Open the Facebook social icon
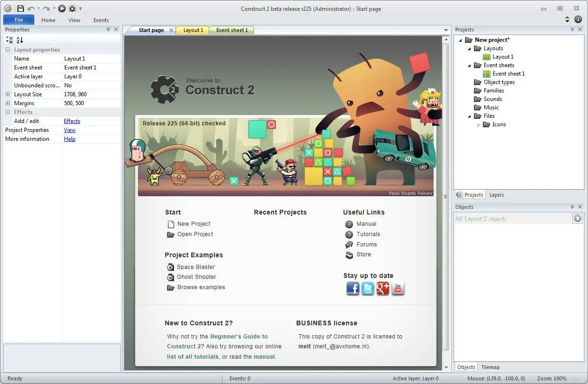The width and height of the screenshot is (588, 384). click(x=353, y=288)
